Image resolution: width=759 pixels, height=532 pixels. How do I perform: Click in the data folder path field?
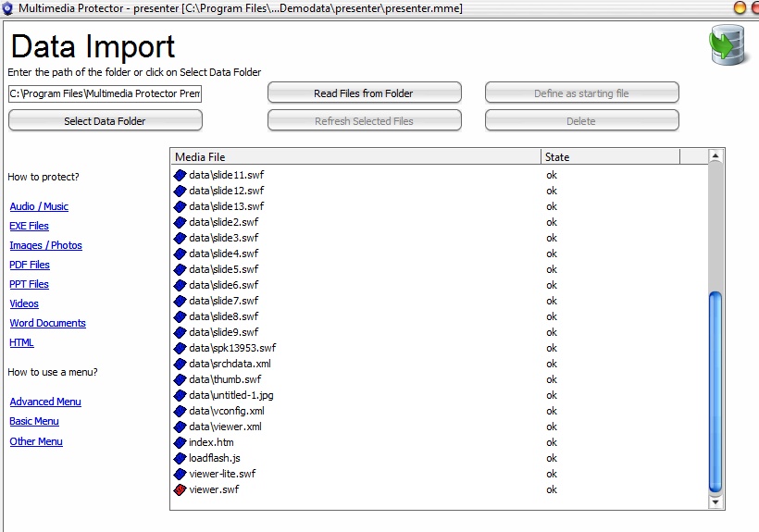[x=105, y=93]
